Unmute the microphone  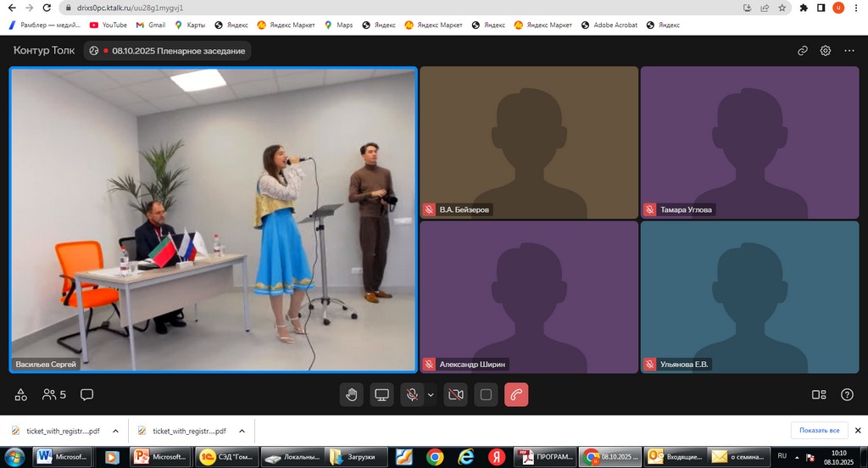tap(412, 394)
